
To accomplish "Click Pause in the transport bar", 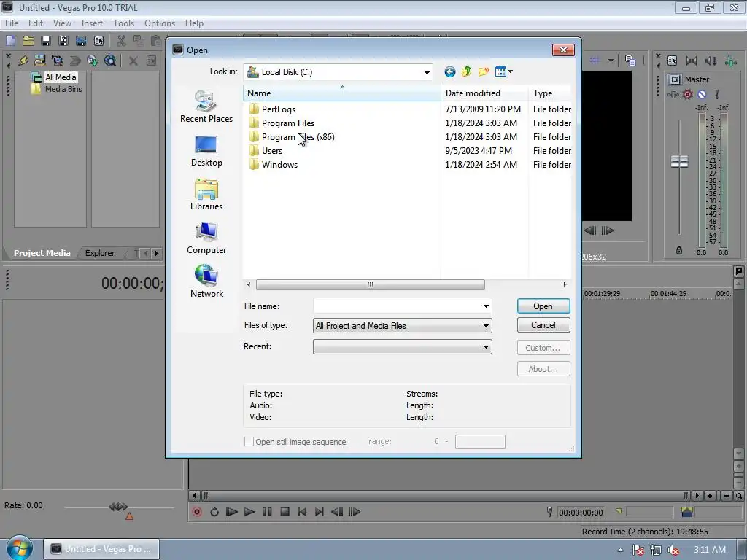I will 267,512.
